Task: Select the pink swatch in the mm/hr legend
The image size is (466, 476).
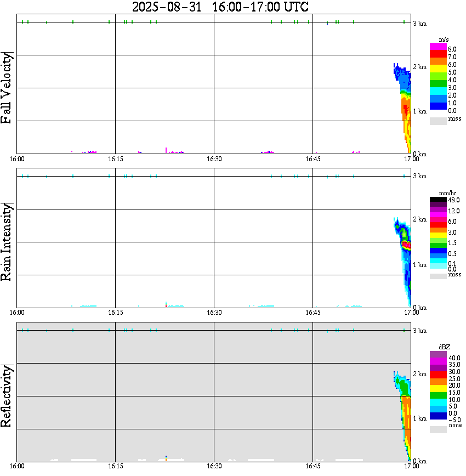Action: [438, 220]
